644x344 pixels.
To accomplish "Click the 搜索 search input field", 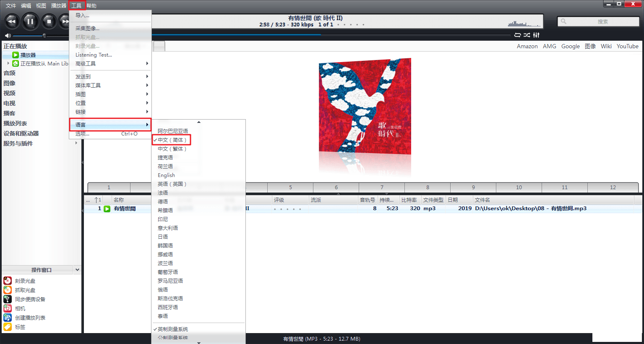I will click(598, 21).
